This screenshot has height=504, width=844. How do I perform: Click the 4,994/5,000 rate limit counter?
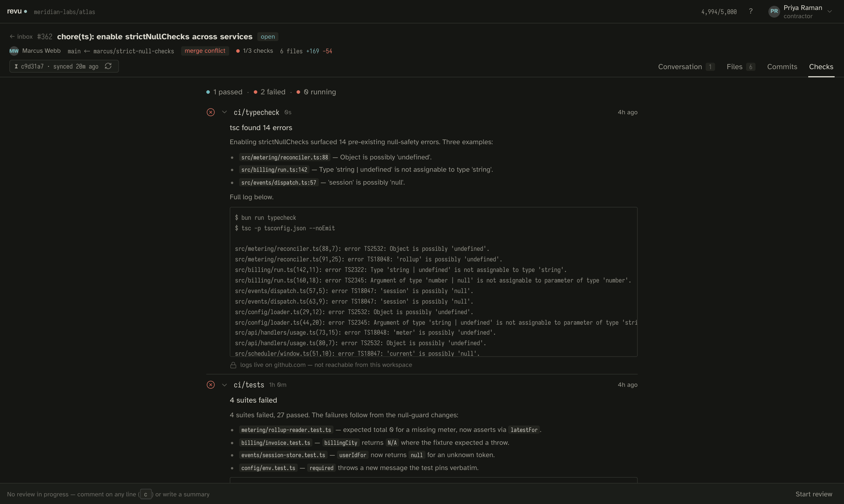tap(719, 12)
